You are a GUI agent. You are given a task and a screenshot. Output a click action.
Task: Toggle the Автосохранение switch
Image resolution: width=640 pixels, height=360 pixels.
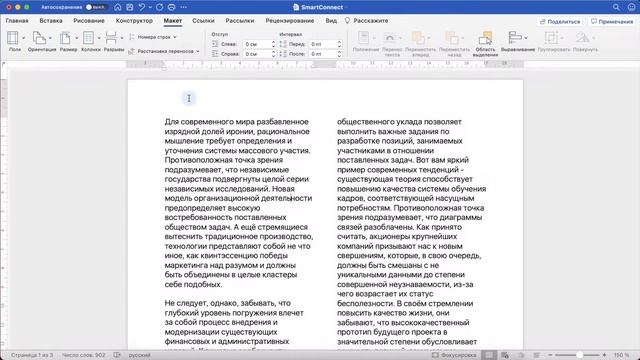pyautogui.click(x=96, y=7)
